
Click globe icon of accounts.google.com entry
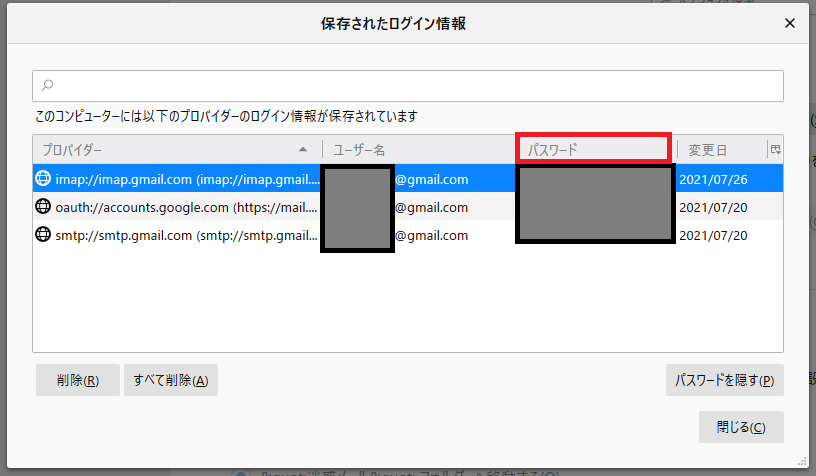coord(43,207)
